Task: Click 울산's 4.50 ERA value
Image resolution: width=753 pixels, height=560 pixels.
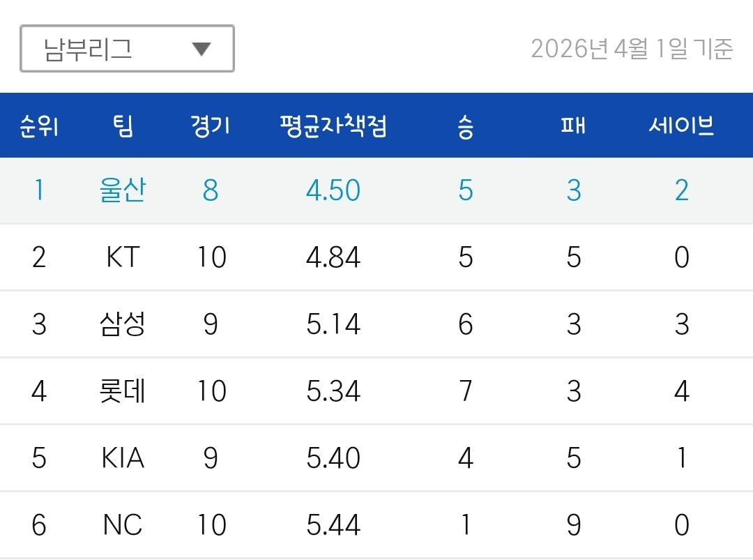Action: point(333,190)
